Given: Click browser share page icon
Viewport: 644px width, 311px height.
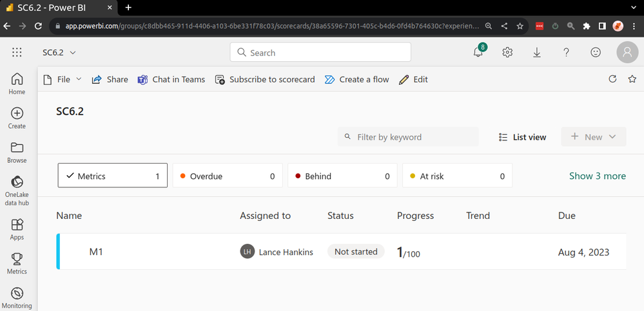Looking at the screenshot, I should 504,26.
